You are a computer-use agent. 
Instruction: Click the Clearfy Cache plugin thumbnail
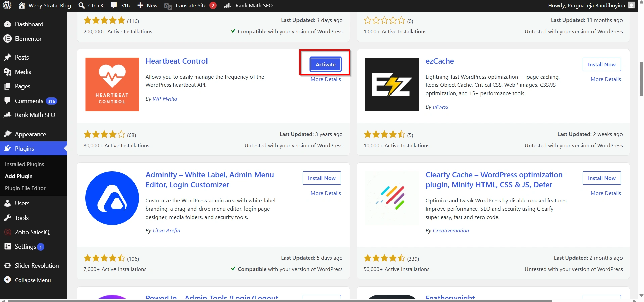[392, 198]
